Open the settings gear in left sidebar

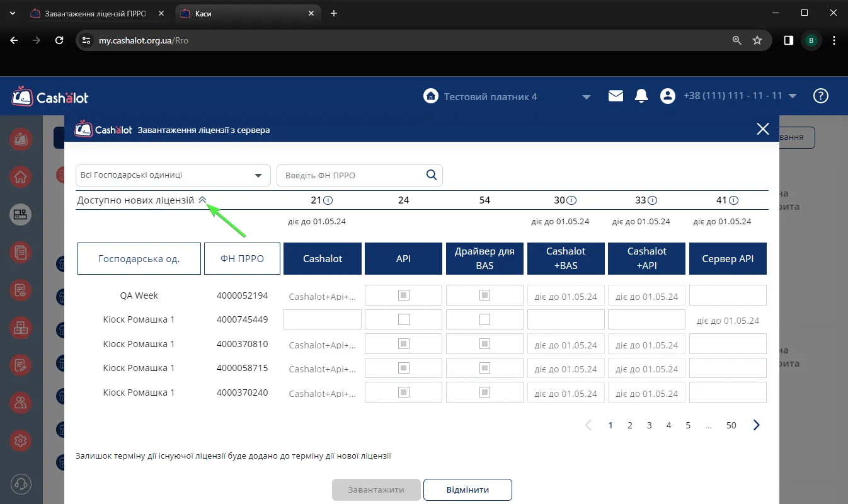pyautogui.click(x=21, y=440)
